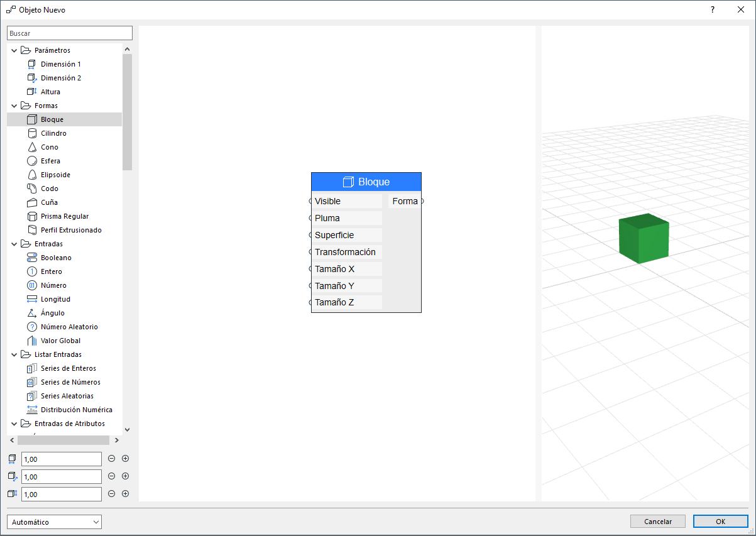756x536 pixels.
Task: Choose the Cuña shape icon
Action: tap(32, 202)
